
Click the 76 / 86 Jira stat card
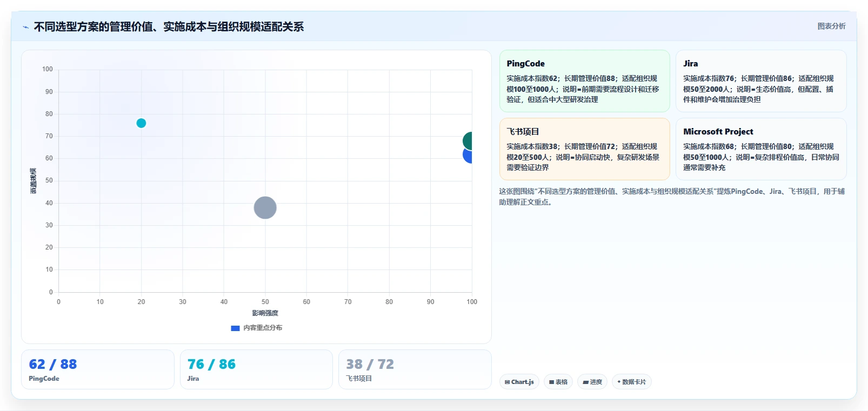pos(256,369)
